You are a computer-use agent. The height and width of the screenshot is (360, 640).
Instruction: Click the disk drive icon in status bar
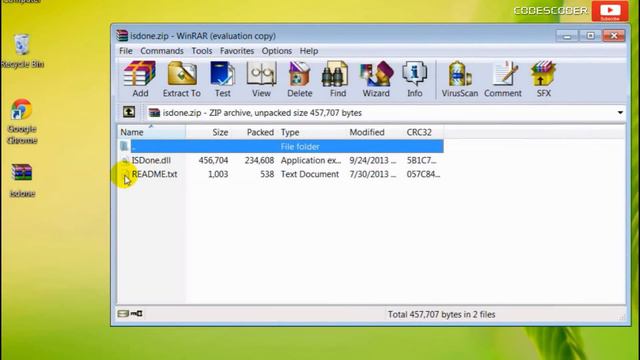tap(123, 313)
